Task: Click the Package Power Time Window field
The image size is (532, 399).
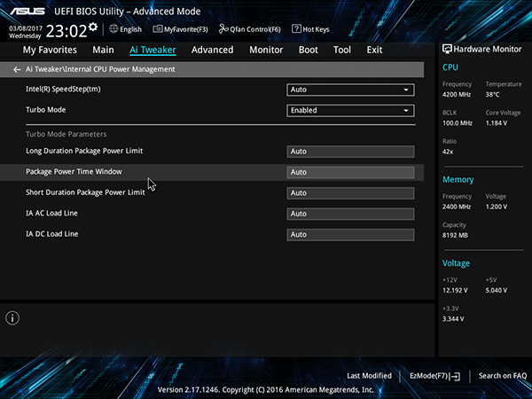Action: (350, 172)
